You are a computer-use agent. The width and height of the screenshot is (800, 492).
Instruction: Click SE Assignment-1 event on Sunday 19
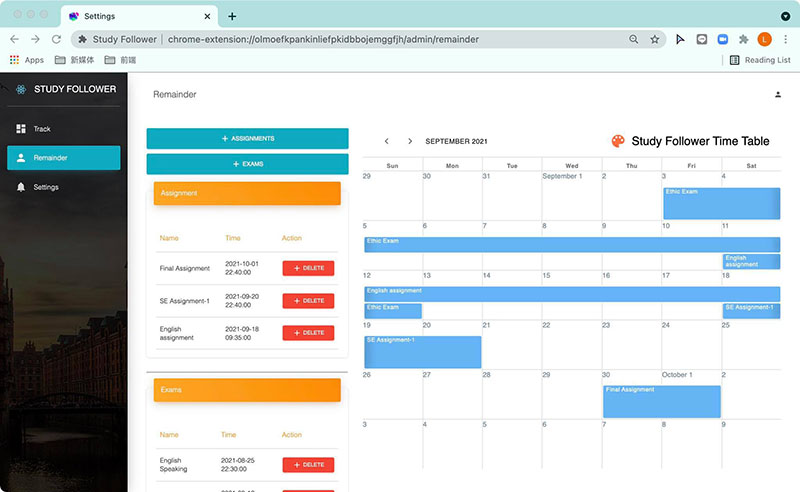[x=422, y=352]
